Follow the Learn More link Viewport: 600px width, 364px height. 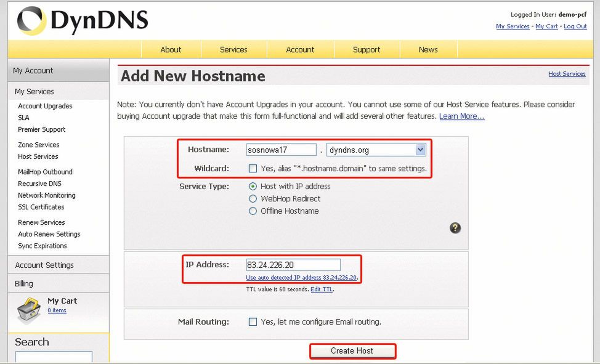click(462, 116)
